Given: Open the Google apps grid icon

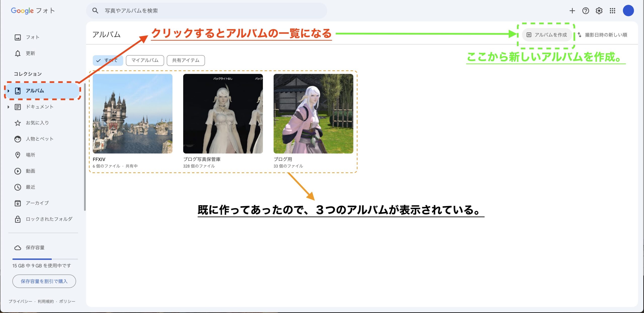Looking at the screenshot, I should click(613, 11).
